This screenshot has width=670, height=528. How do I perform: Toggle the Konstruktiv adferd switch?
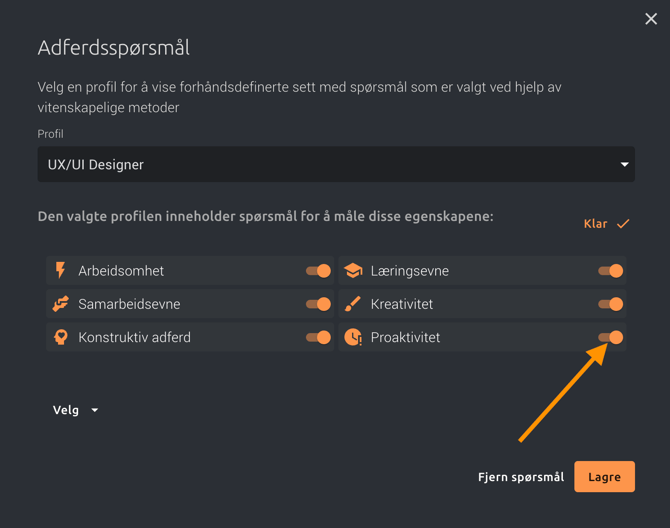point(318,337)
